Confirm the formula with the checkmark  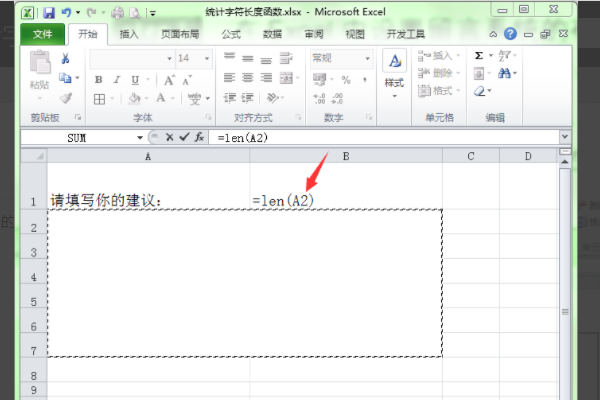184,137
